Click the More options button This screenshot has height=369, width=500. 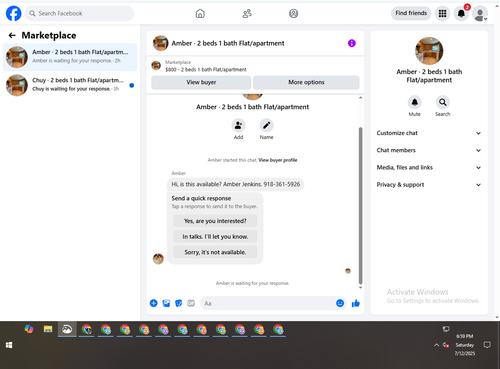306,82
